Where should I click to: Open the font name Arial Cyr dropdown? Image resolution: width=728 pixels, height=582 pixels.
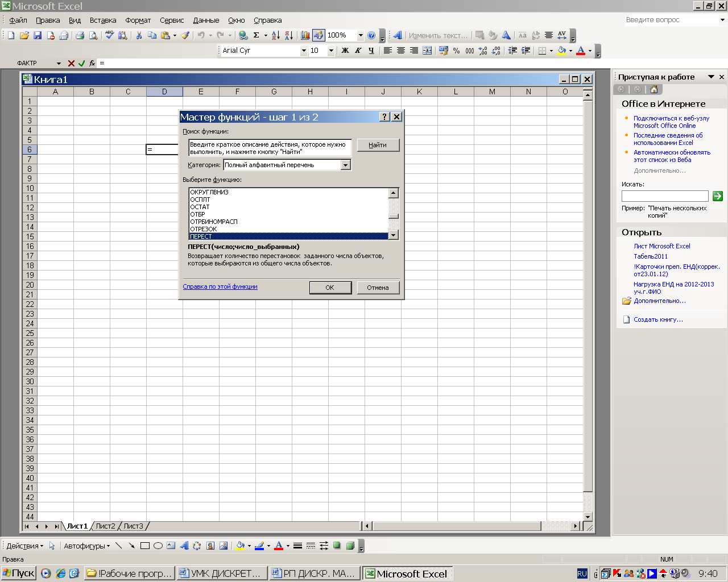[x=303, y=51]
